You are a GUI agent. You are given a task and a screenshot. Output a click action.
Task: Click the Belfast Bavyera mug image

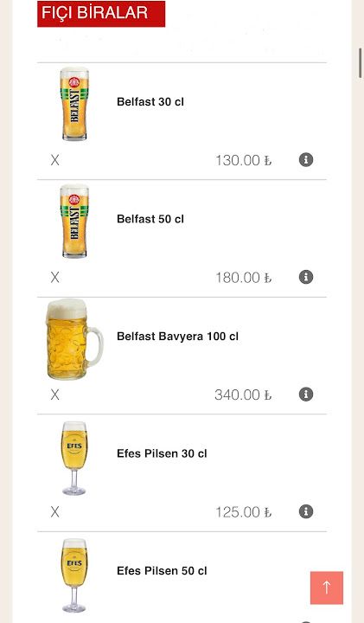(x=74, y=339)
